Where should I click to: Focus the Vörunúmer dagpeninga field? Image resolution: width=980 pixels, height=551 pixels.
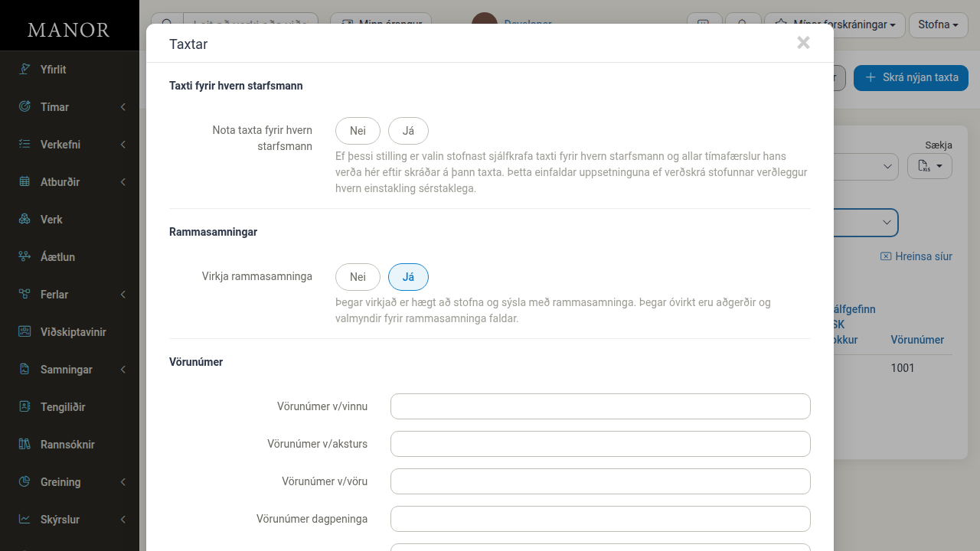pos(600,519)
